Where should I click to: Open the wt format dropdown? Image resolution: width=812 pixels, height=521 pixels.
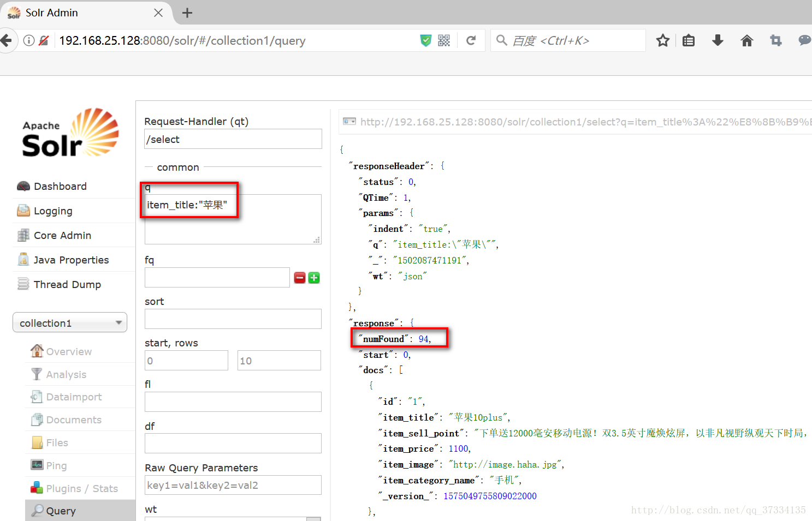(233, 518)
